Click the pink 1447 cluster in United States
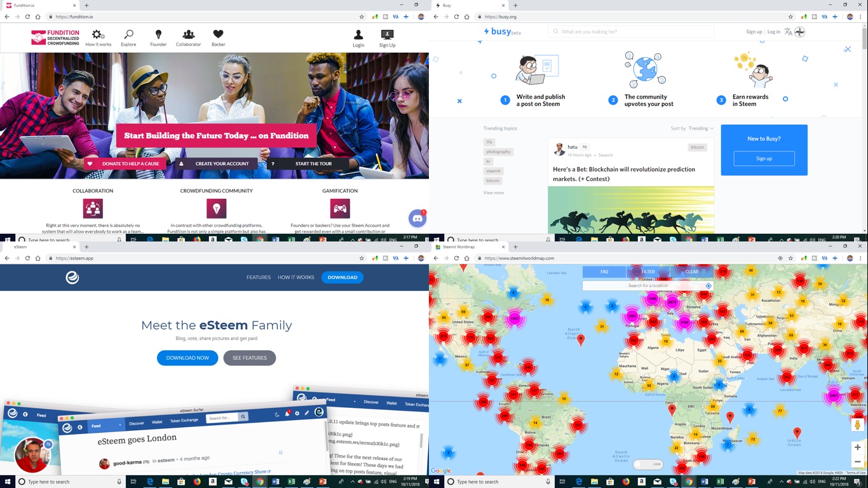 point(515,318)
